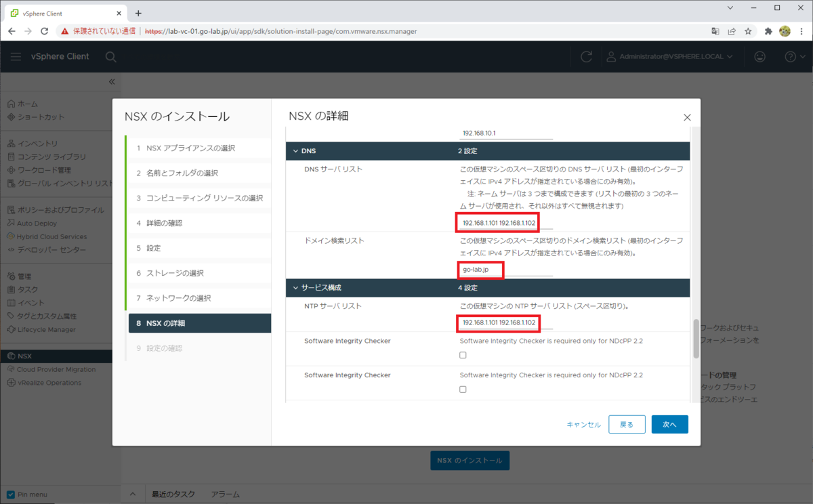Viewport: 813px width, 504px height.
Task: Close the NSX install dialog with the X
Action: 687,117
